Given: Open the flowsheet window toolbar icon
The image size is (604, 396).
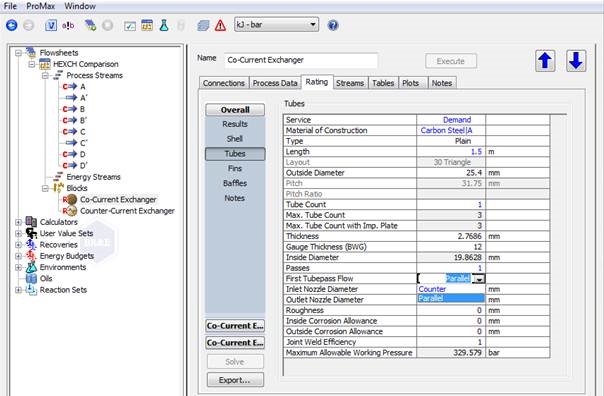Looking at the screenshot, I should [147, 25].
